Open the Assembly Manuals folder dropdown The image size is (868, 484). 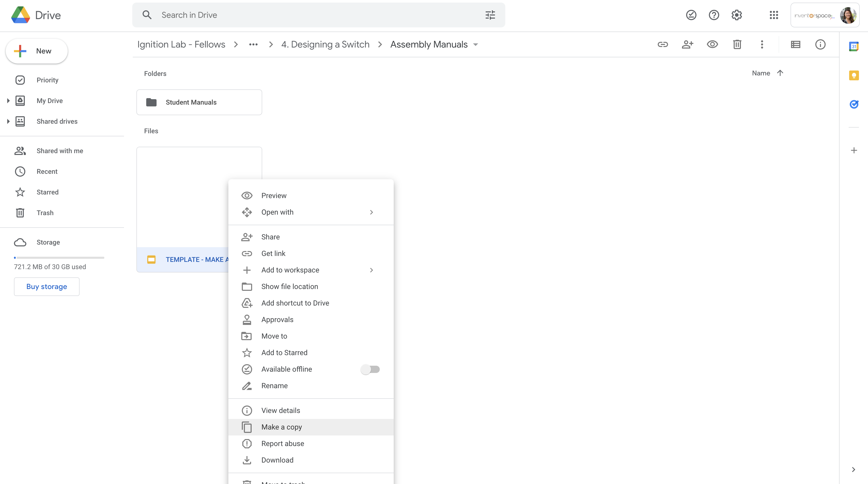[x=475, y=45]
